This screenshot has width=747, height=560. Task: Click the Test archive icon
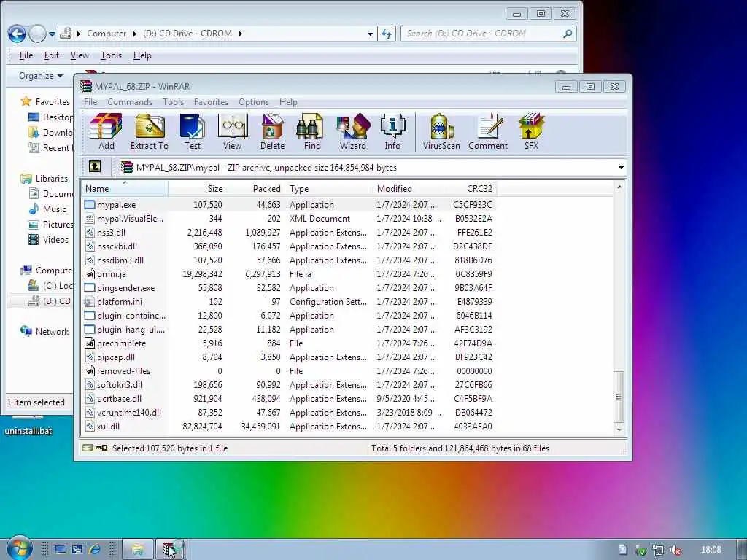coord(193,131)
